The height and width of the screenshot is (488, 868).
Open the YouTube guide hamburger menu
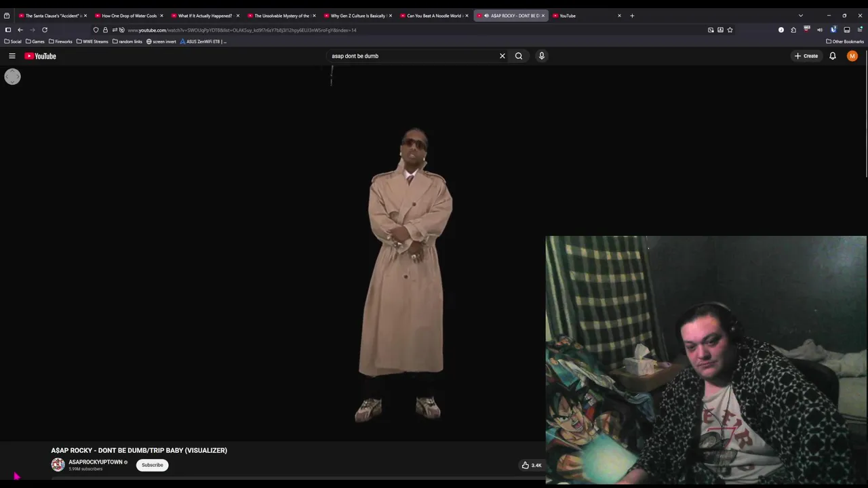[12, 56]
